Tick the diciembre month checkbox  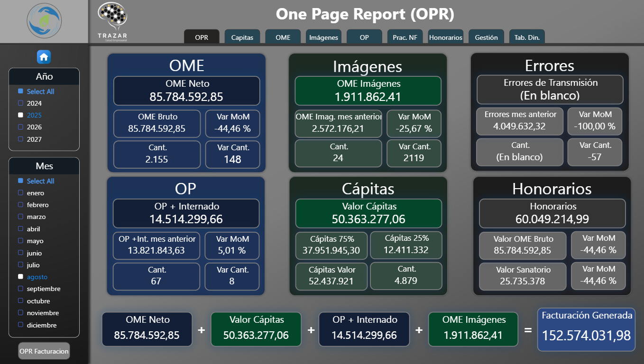click(x=20, y=325)
